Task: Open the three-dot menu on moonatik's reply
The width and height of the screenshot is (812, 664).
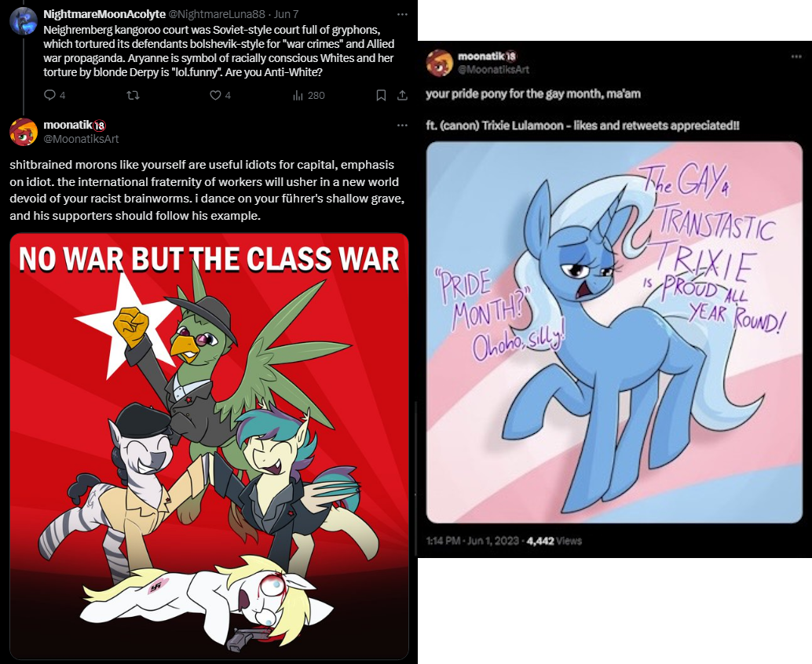Action: (x=402, y=126)
